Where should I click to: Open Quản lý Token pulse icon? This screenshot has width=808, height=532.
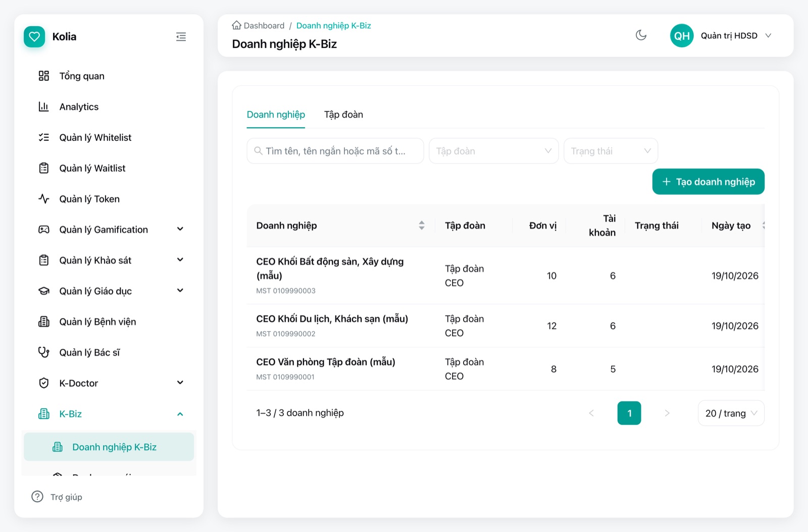point(44,199)
